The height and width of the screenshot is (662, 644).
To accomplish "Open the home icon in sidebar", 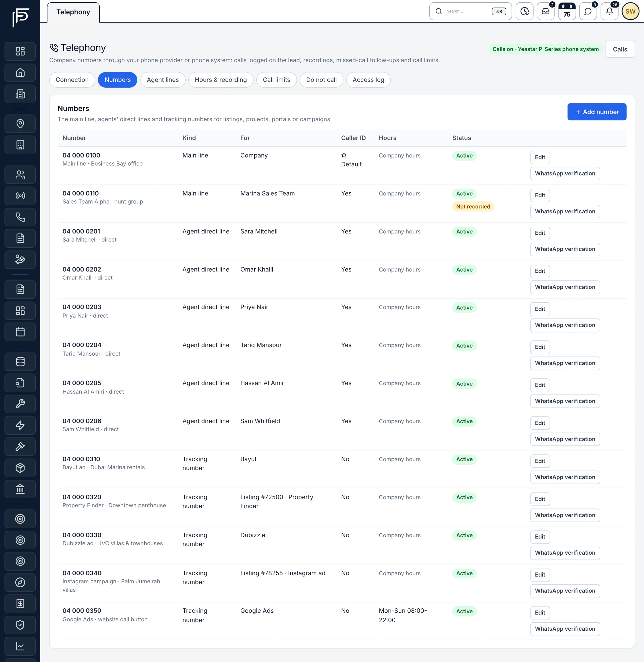I will 20,72.
